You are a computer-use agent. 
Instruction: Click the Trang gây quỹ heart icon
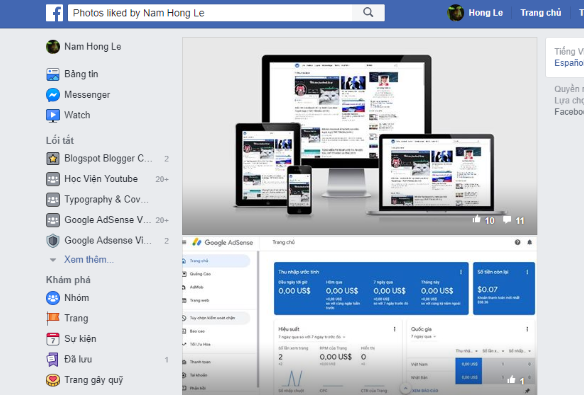click(53, 380)
